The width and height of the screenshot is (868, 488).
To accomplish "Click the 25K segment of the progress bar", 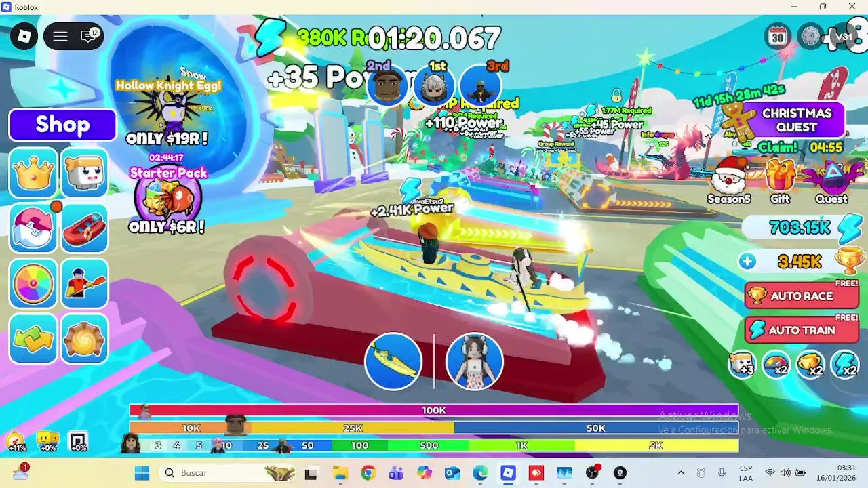I will [x=353, y=428].
